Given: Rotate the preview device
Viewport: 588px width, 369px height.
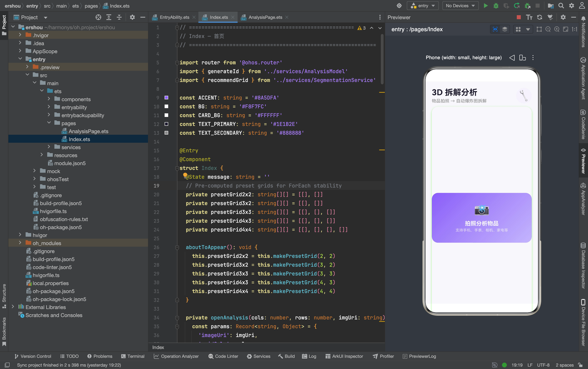Looking at the screenshot, I should click(x=523, y=58).
